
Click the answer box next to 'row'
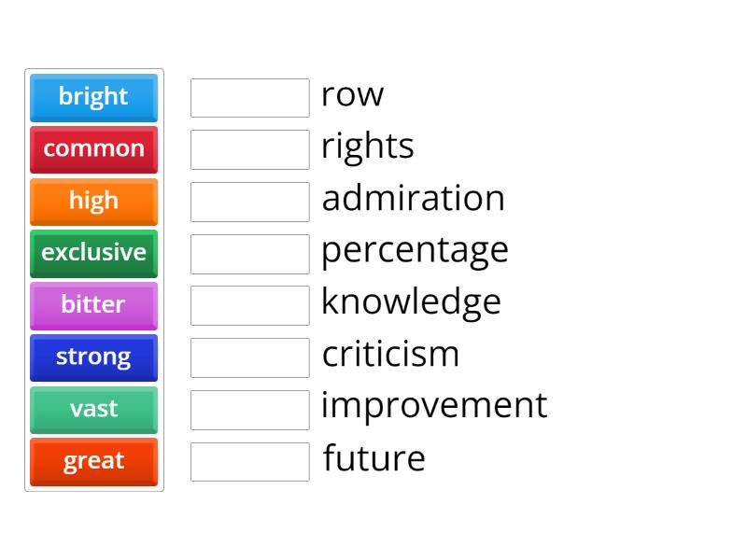(249, 97)
